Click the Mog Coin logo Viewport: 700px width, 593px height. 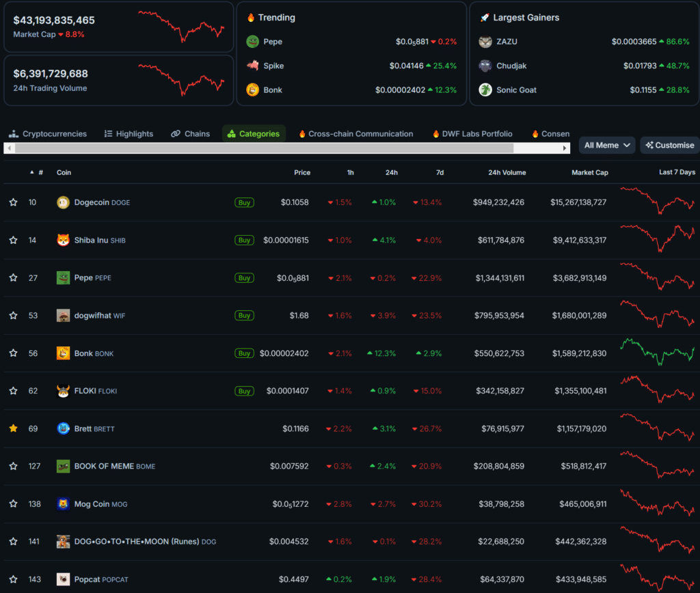(63, 504)
